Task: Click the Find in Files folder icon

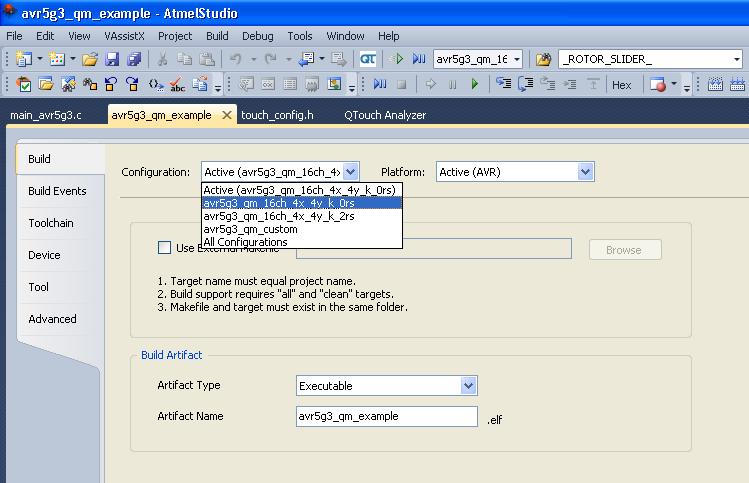Action: point(544,59)
